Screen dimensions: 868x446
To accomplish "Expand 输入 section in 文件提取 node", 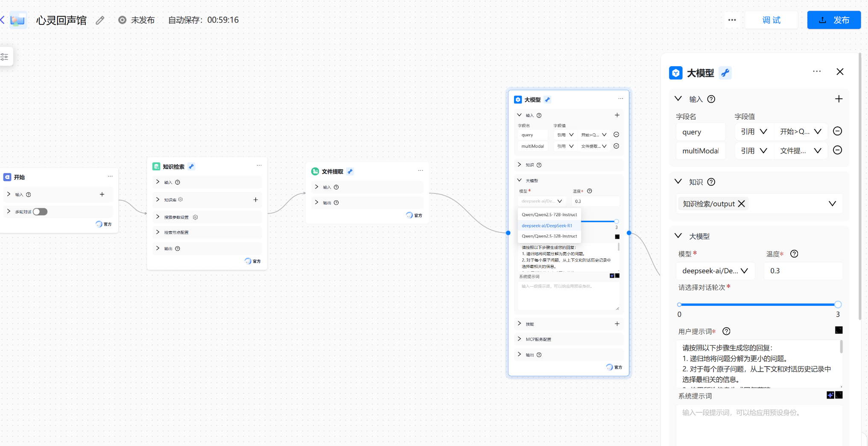I will coord(317,187).
